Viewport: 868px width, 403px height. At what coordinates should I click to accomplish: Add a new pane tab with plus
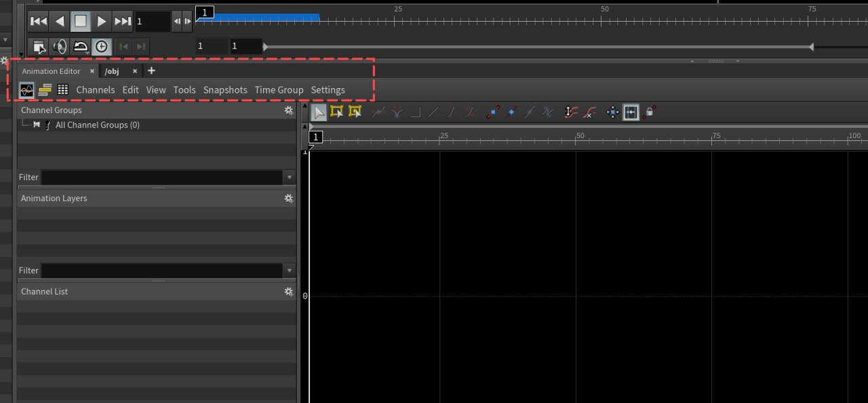click(151, 70)
